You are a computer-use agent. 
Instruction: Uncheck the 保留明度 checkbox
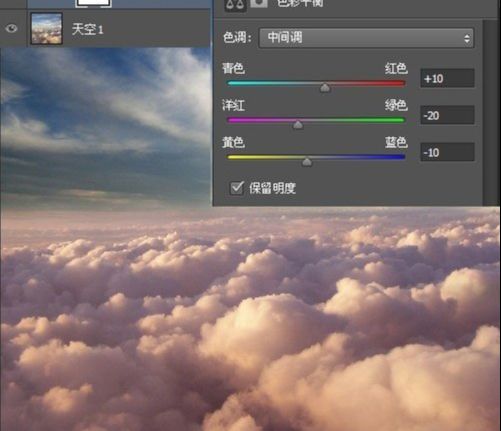(x=237, y=188)
